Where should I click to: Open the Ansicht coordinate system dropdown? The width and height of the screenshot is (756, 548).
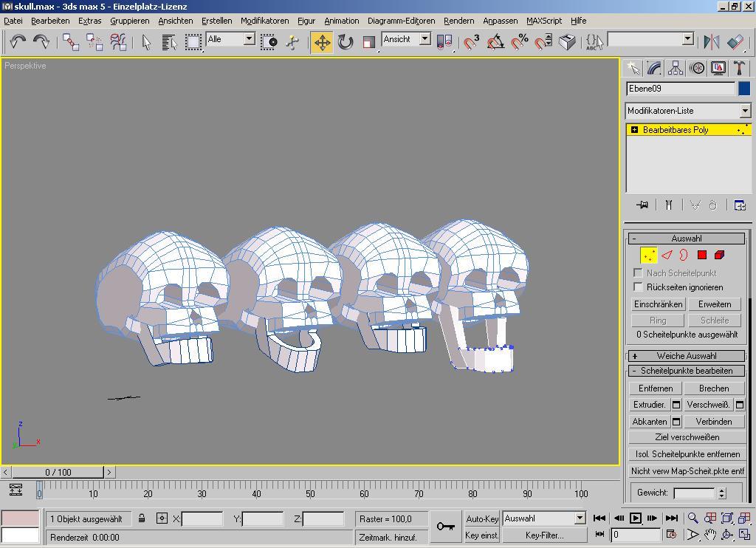(x=425, y=39)
